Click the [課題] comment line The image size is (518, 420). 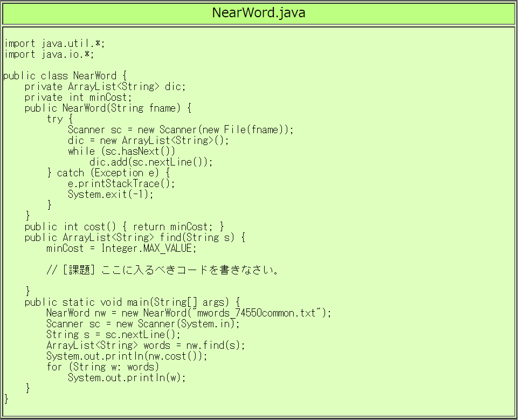pyautogui.click(x=162, y=270)
